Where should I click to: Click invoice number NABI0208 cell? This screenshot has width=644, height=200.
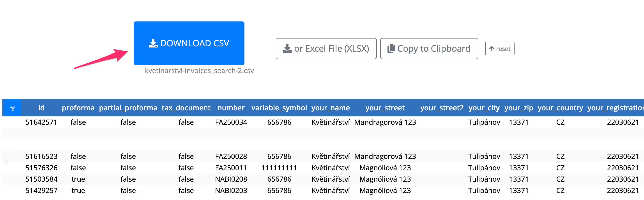click(x=231, y=179)
